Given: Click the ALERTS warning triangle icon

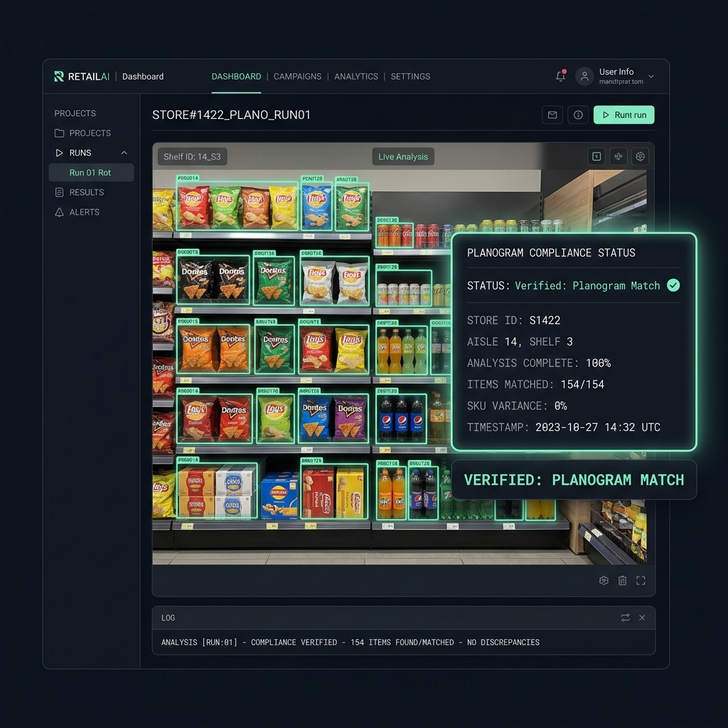Looking at the screenshot, I should pos(60,212).
